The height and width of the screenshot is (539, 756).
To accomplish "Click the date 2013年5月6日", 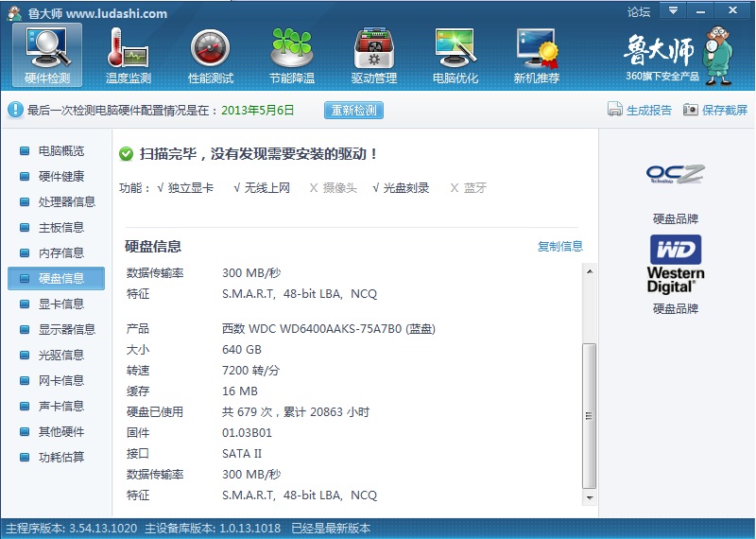I will (x=258, y=110).
